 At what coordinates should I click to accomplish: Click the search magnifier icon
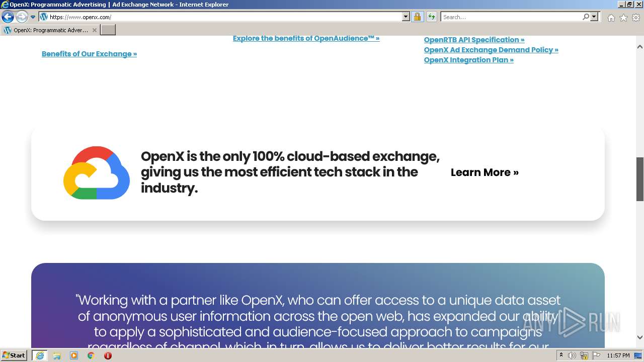586,17
